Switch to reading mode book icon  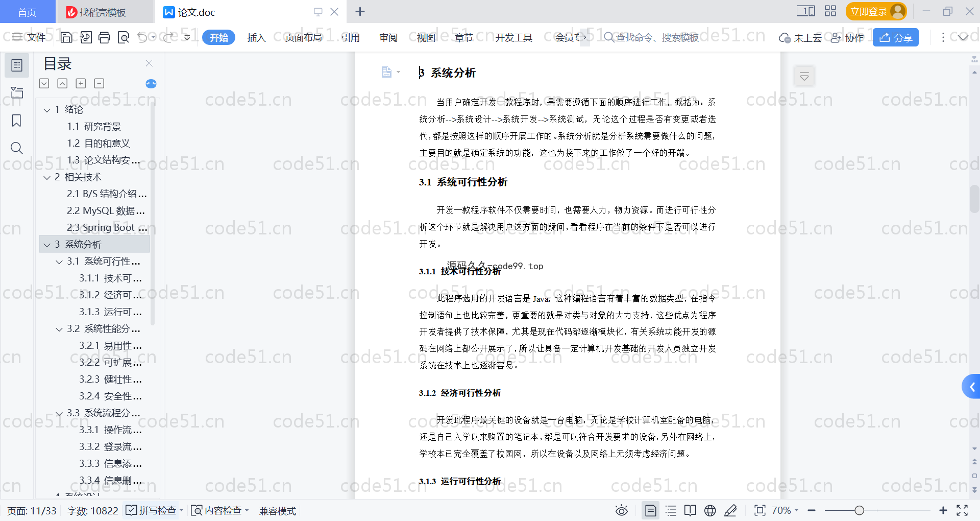690,510
